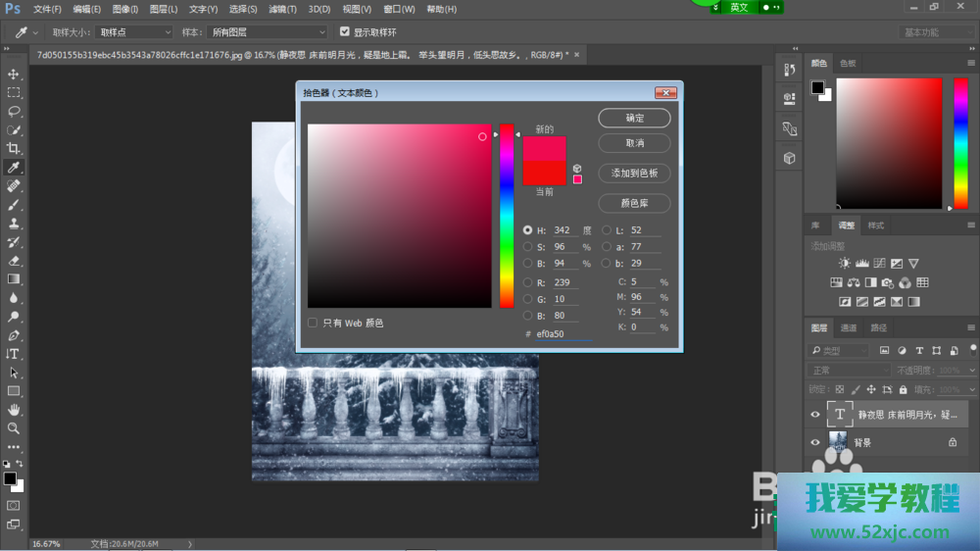Select the Hand tool
980x551 pixels.
point(14,410)
